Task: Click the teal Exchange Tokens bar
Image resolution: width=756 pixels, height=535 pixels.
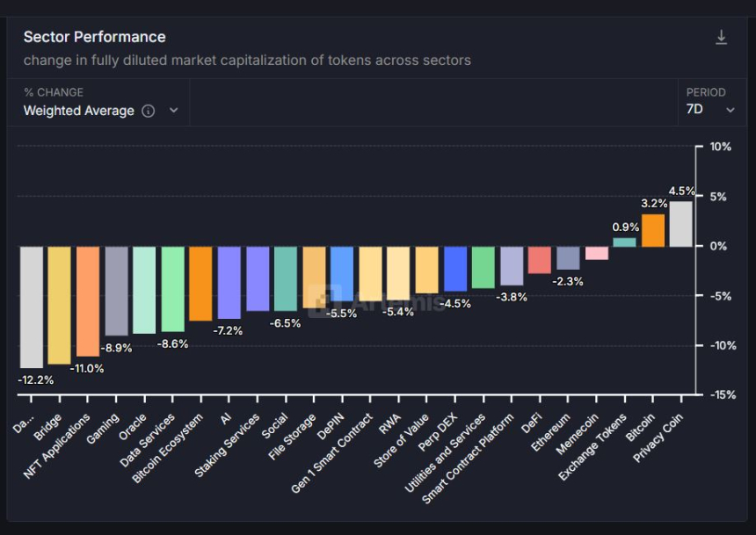Action: tap(624, 242)
